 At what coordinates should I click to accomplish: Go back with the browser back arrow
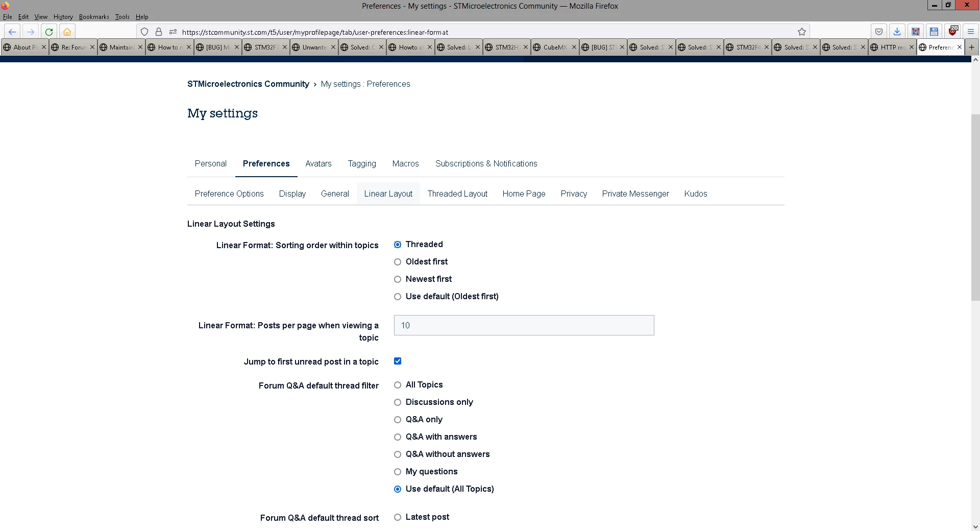[x=12, y=32]
